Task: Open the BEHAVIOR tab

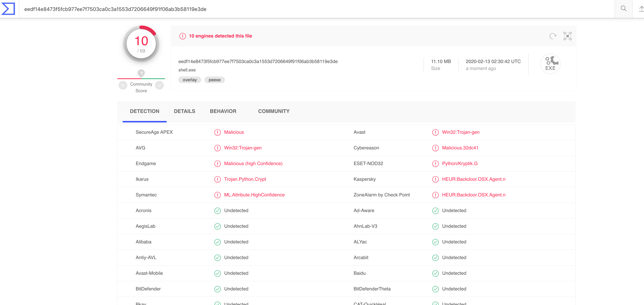Action: [x=223, y=111]
